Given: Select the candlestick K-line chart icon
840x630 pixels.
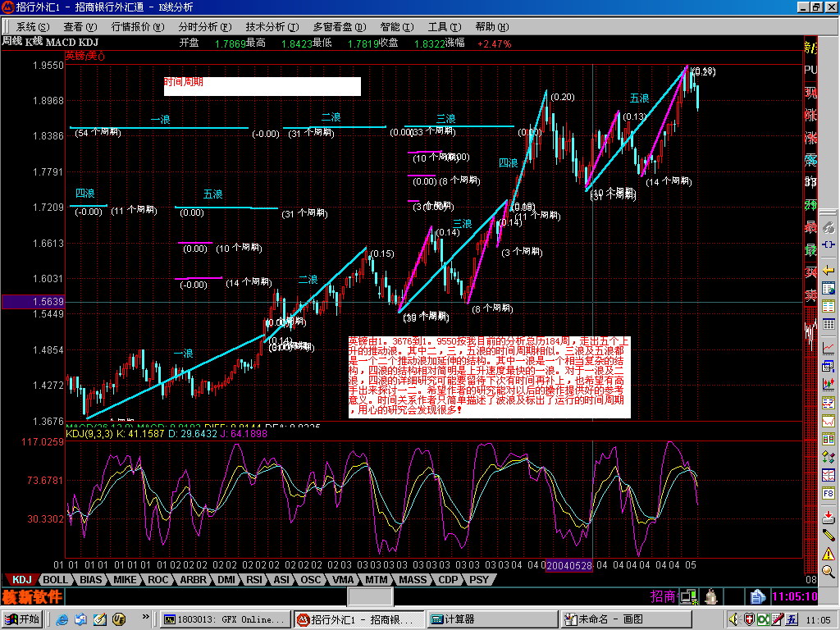Looking at the screenshot, I should (829, 384).
